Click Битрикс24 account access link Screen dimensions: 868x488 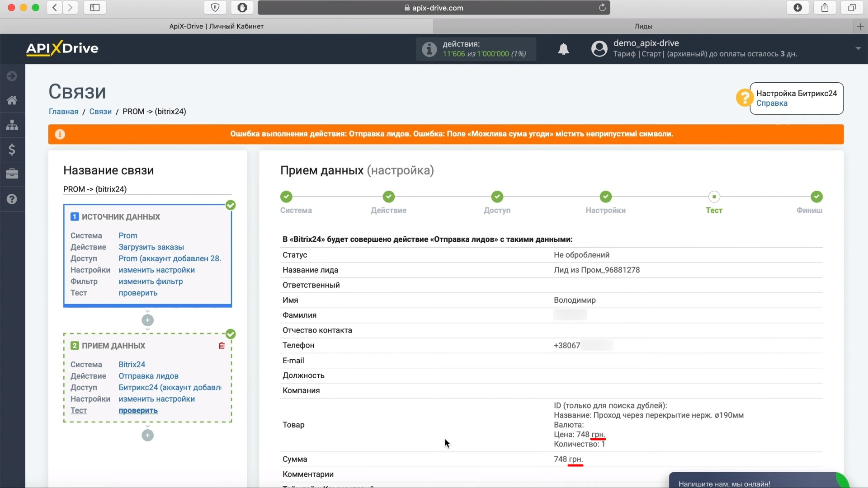[170, 388]
